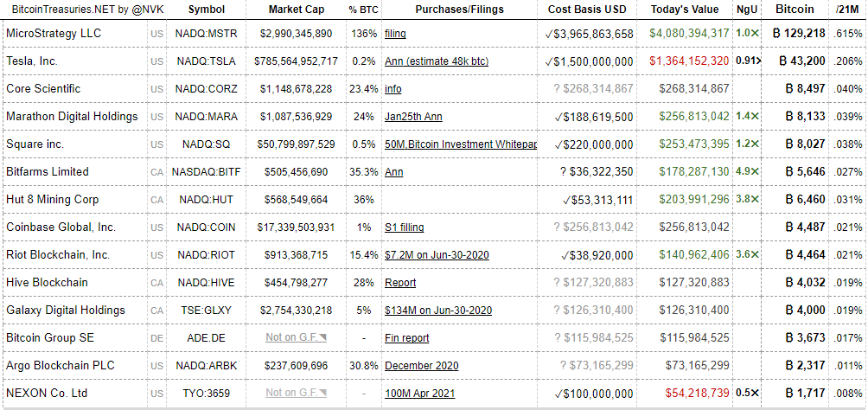The image size is (868, 410).
Task: Open the MicroStrategy 'filing' link
Action: tap(395, 34)
